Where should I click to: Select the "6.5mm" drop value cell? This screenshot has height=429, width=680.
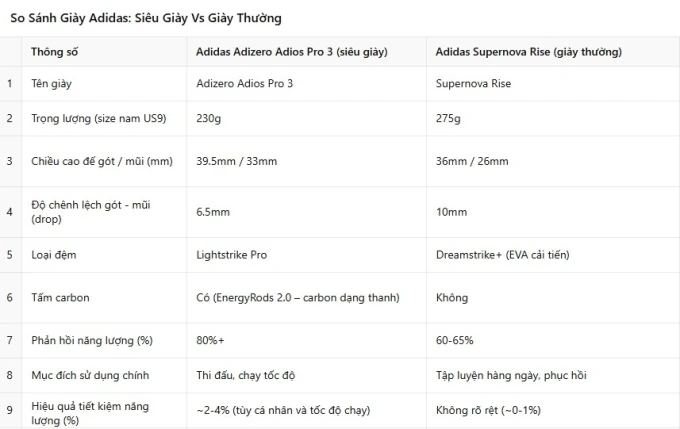(x=213, y=212)
